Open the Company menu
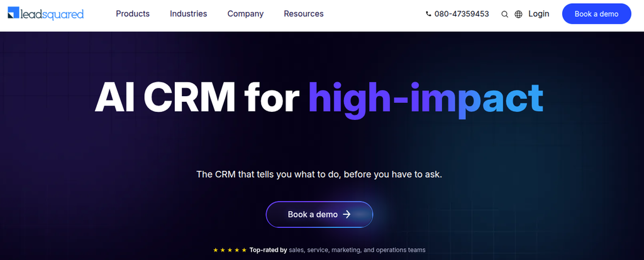Screen dimensions: 644x260 coord(246,14)
